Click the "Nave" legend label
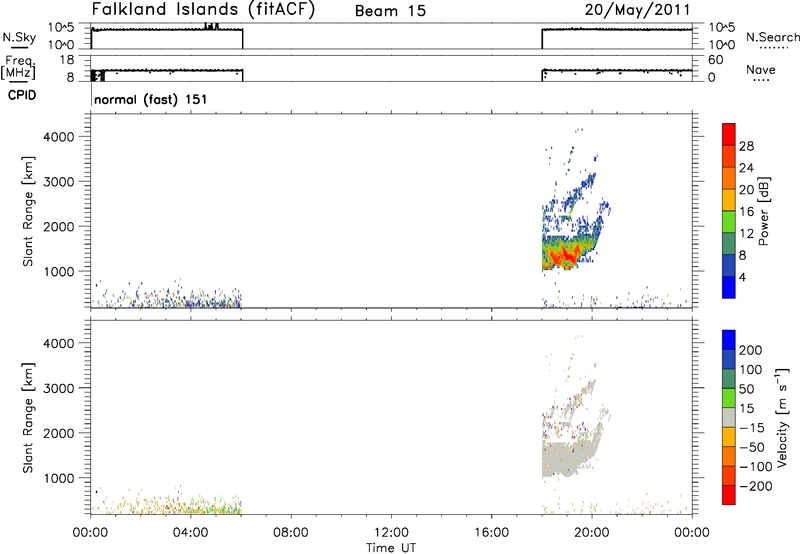This screenshot has width=800, height=554. coord(761,70)
